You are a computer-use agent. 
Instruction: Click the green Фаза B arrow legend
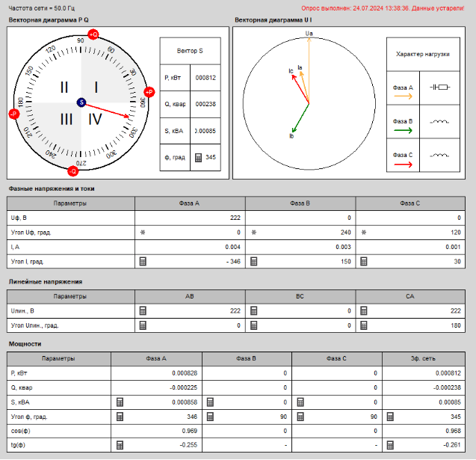(x=403, y=131)
